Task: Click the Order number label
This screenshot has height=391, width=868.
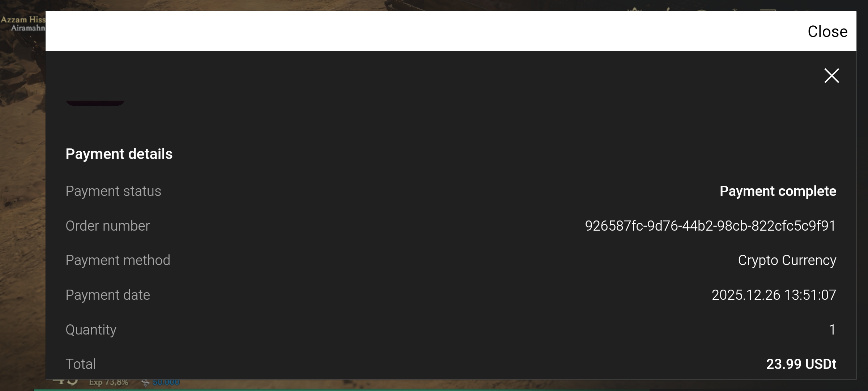Action: pos(107,226)
